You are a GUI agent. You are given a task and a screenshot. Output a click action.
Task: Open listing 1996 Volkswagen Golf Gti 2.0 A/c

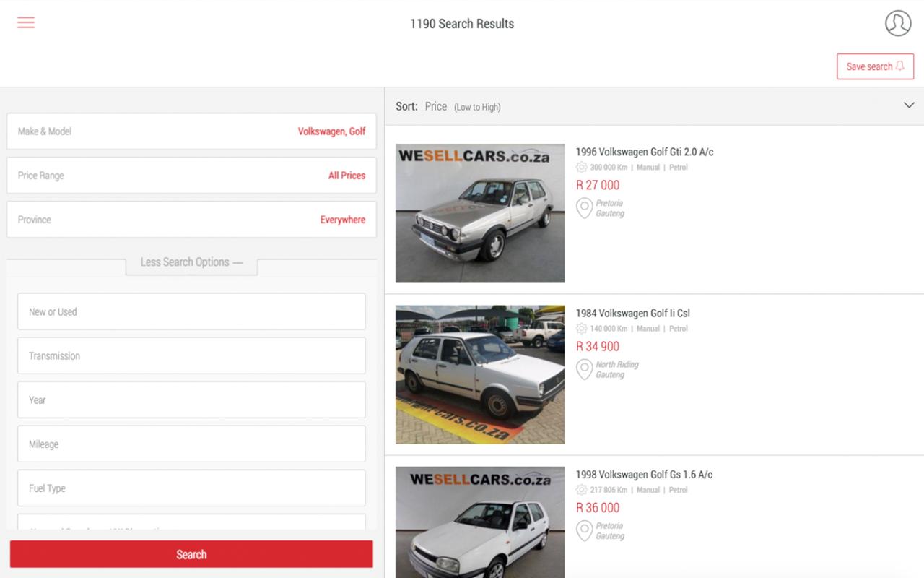(x=645, y=152)
